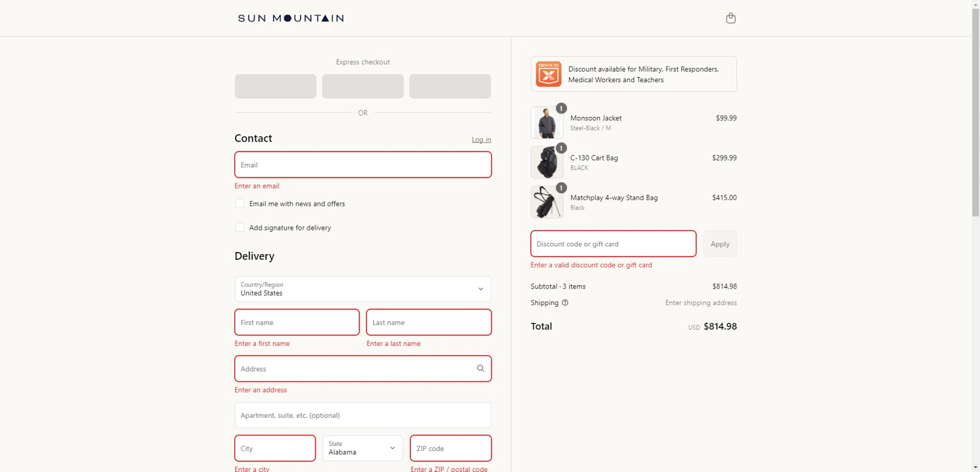Click the $99.99 price

tap(727, 118)
